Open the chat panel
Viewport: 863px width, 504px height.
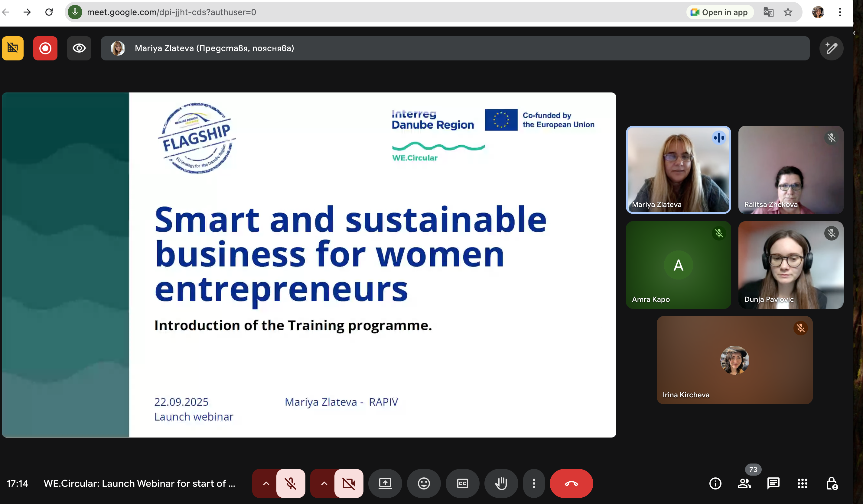pos(773,483)
